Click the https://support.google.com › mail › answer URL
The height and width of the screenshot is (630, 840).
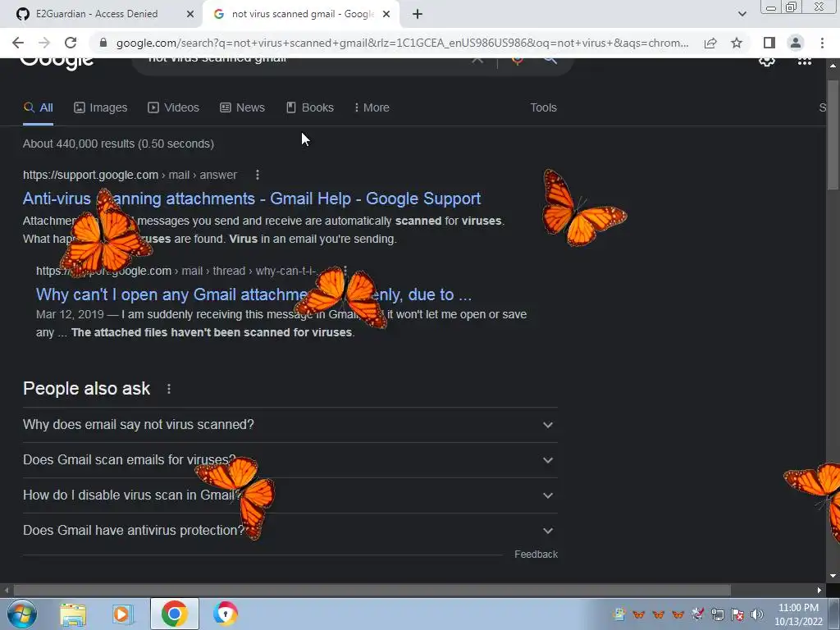(130, 176)
